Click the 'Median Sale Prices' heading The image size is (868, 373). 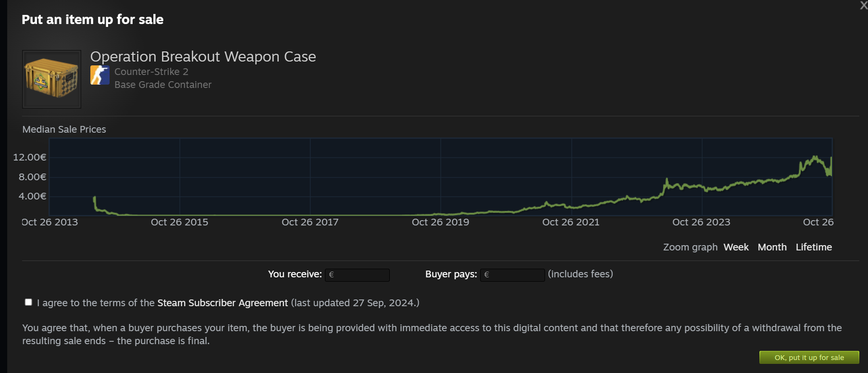tap(64, 129)
